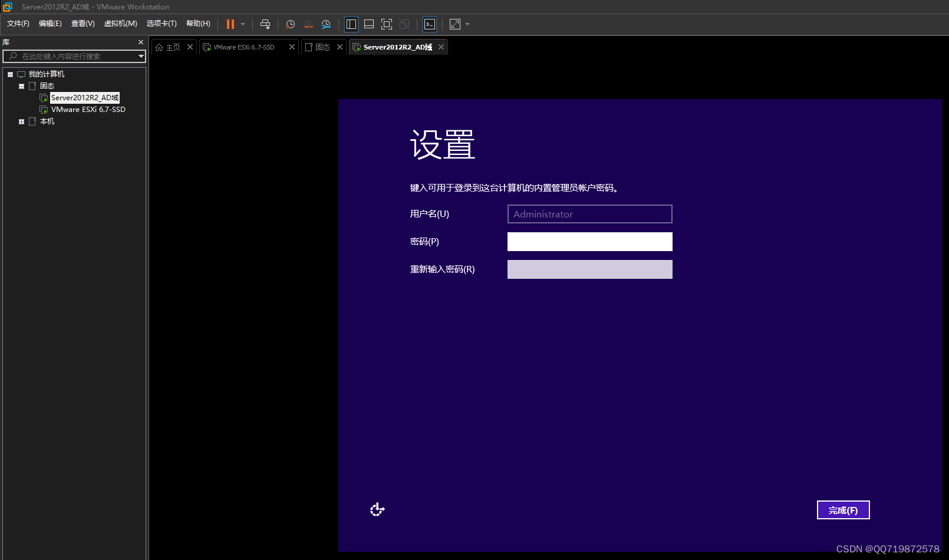This screenshot has height=560, width=949.
Task: Open the snapshot manager
Action: (x=326, y=24)
